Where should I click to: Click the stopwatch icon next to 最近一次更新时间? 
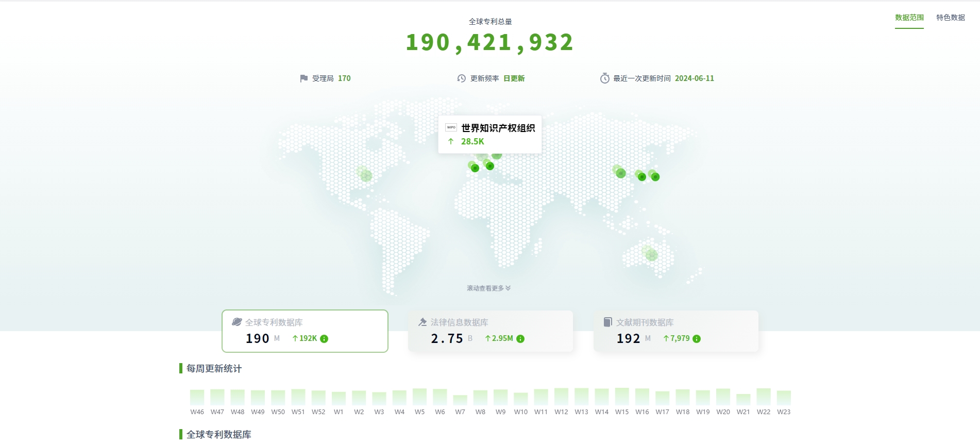pyautogui.click(x=605, y=78)
